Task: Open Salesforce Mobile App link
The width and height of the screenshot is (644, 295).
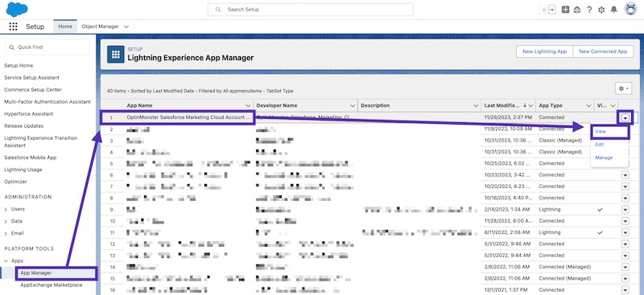Action: point(31,158)
